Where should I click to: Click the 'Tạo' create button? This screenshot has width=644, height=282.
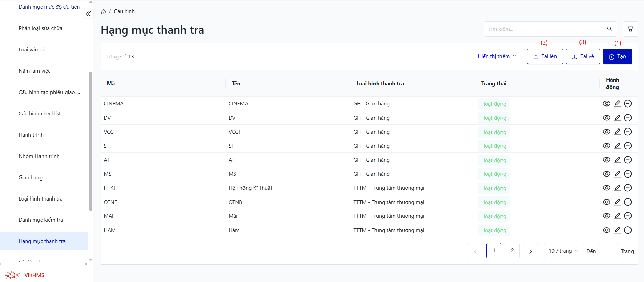point(617,56)
